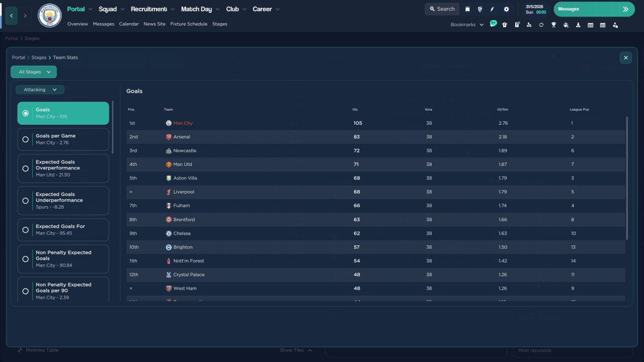
Task: Expand the Career menu chevron
Action: point(278,9)
